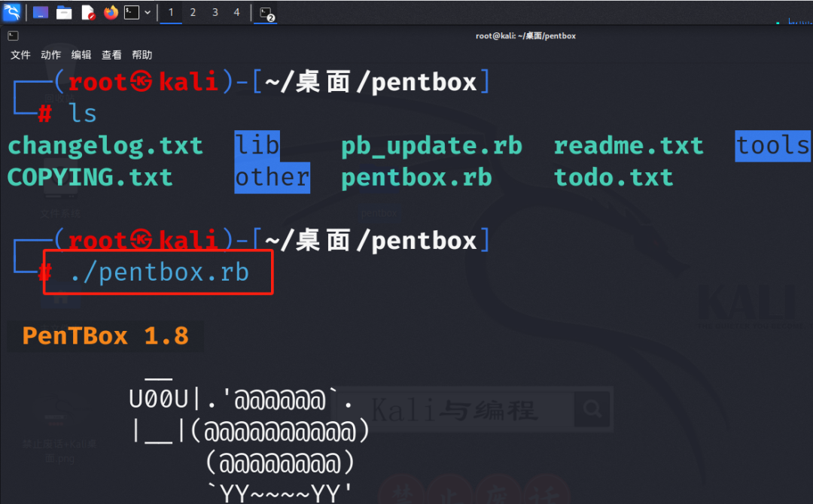Open the terminal emulator panel launcher
This screenshot has width=813, height=504.
coord(132,13)
